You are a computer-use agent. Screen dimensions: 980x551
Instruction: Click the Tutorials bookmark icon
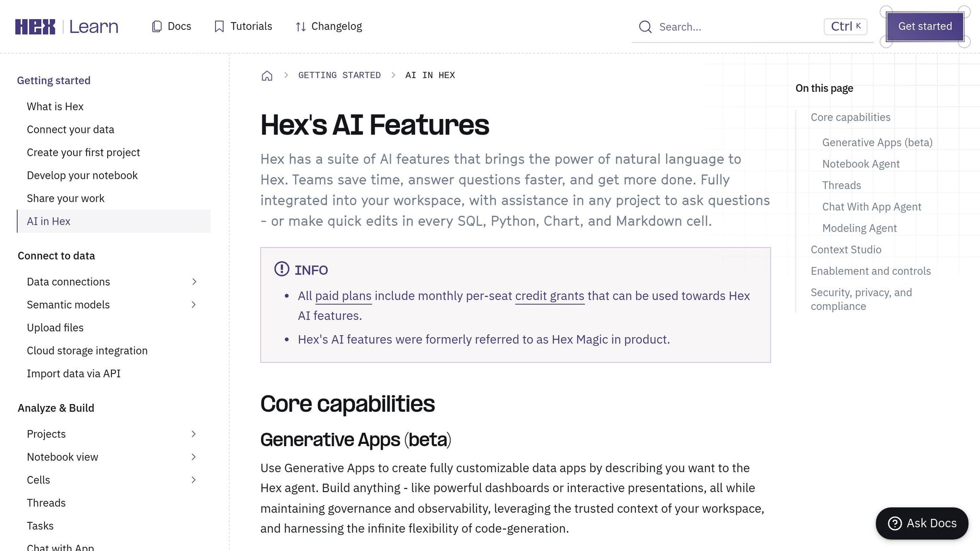pyautogui.click(x=219, y=27)
